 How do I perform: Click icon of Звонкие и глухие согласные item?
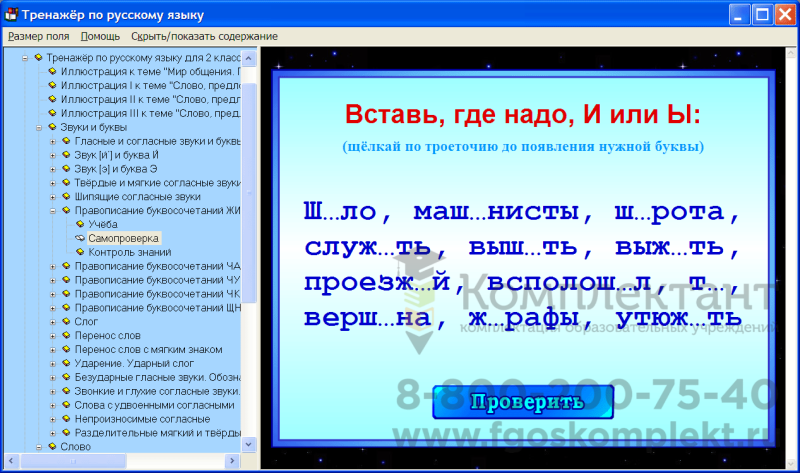click(x=66, y=391)
